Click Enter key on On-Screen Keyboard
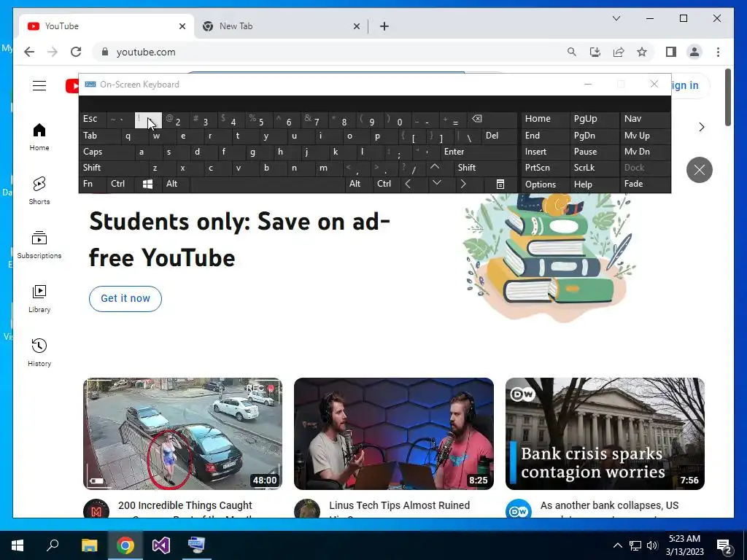This screenshot has height=560, width=747. (478, 152)
